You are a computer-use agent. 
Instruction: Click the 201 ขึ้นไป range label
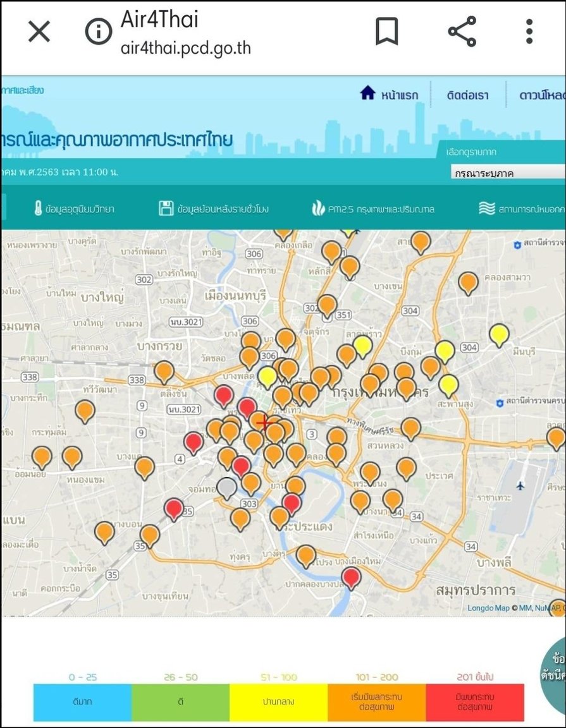coord(475,677)
